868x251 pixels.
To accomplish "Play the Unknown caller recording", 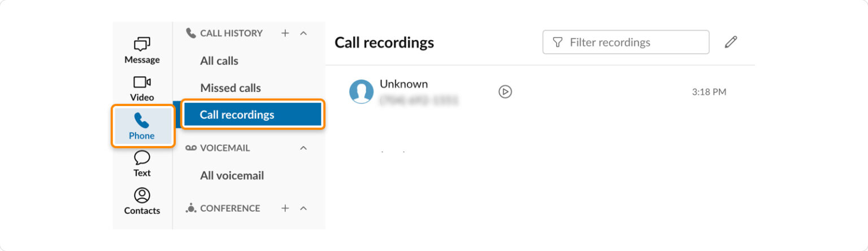I will coord(505,91).
